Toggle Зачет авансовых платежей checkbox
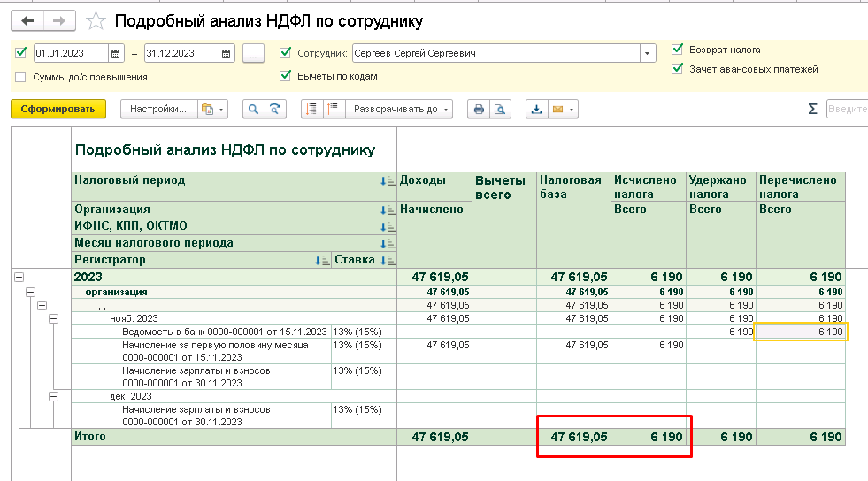The height and width of the screenshot is (481, 868). [x=677, y=69]
